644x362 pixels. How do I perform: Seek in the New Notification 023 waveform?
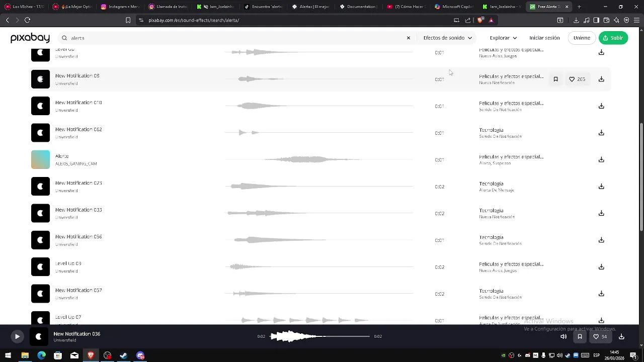(319, 187)
